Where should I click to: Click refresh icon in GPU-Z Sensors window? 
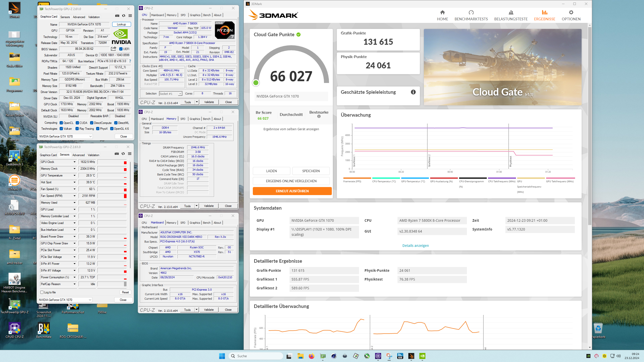123,154
